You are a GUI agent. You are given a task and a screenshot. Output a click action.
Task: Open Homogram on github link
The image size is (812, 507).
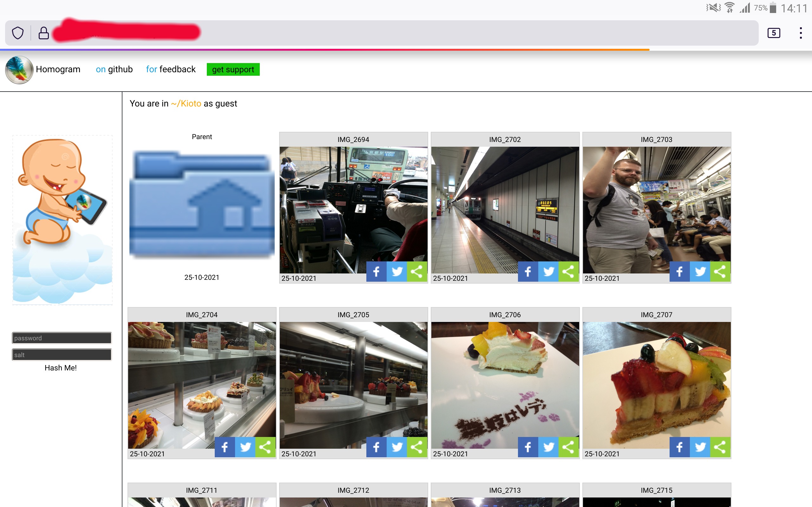114,69
